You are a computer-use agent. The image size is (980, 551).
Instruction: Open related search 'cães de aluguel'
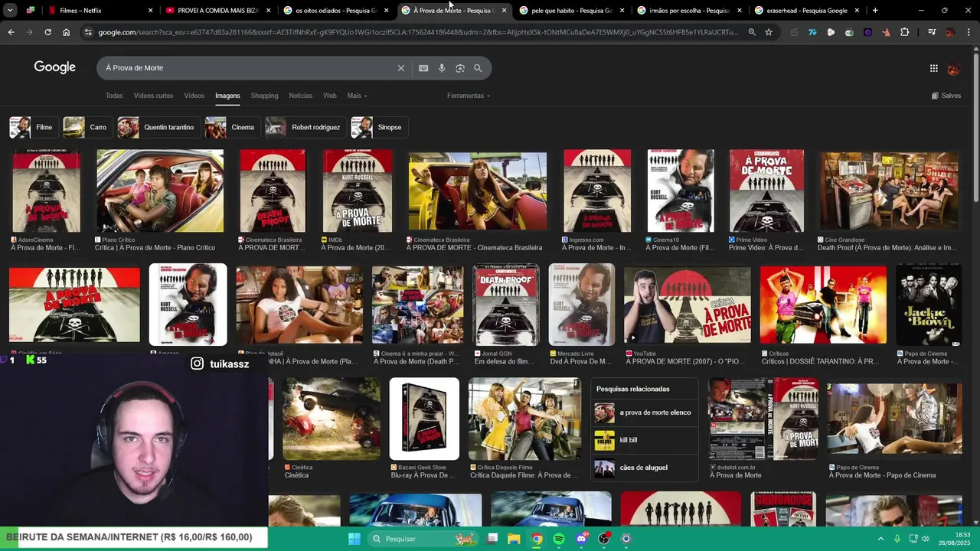click(x=645, y=468)
